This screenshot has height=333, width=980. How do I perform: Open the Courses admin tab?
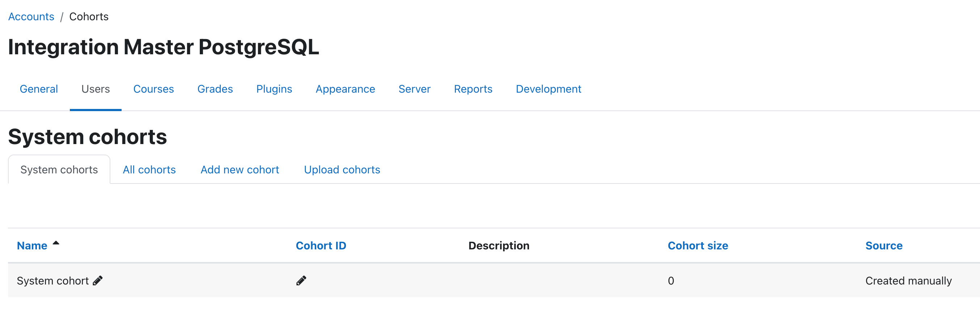click(x=153, y=89)
